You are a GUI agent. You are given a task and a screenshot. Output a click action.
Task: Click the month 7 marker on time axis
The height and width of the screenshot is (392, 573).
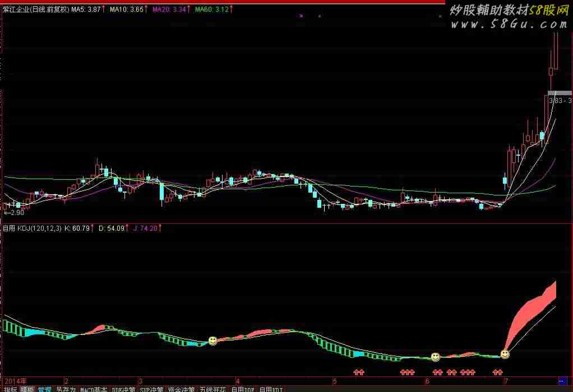point(506,381)
